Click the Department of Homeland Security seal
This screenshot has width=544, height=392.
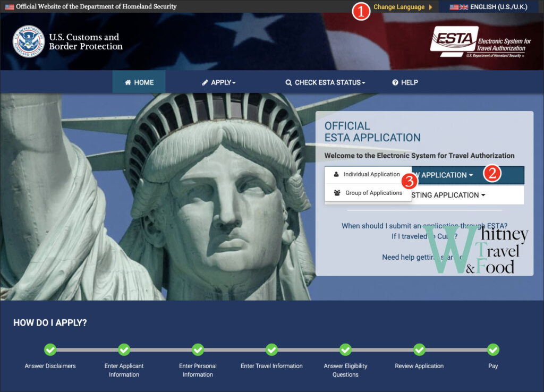click(29, 41)
